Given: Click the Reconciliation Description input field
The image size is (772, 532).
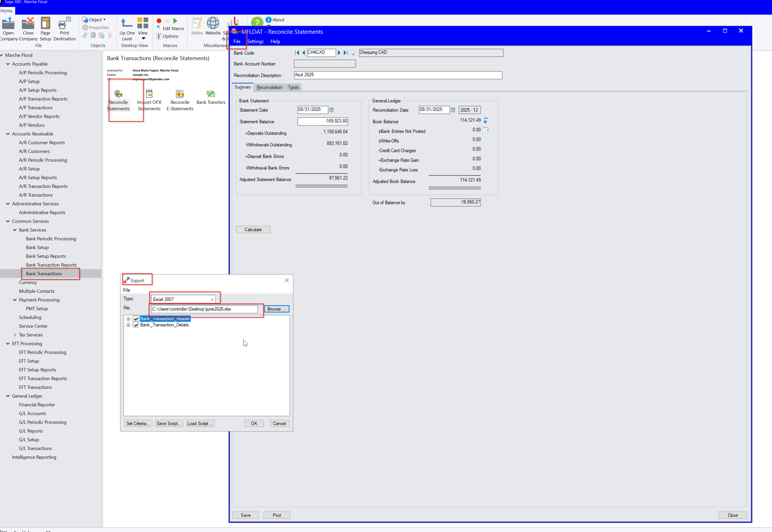Looking at the screenshot, I should coord(398,75).
